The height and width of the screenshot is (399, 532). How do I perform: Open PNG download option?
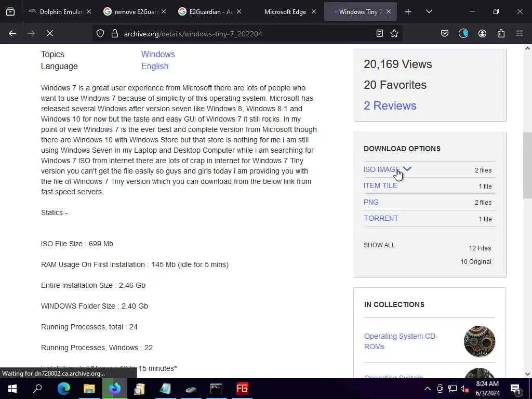(x=371, y=202)
